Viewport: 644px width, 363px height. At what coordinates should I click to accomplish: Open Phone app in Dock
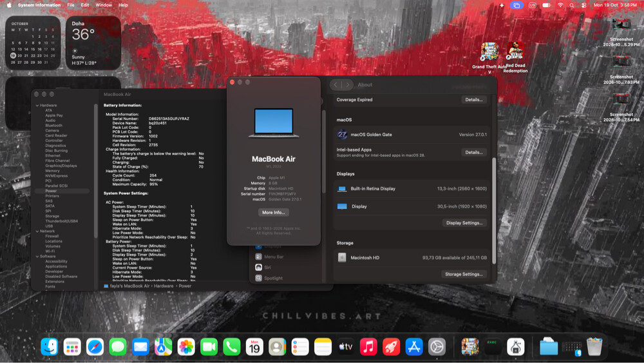232,347
